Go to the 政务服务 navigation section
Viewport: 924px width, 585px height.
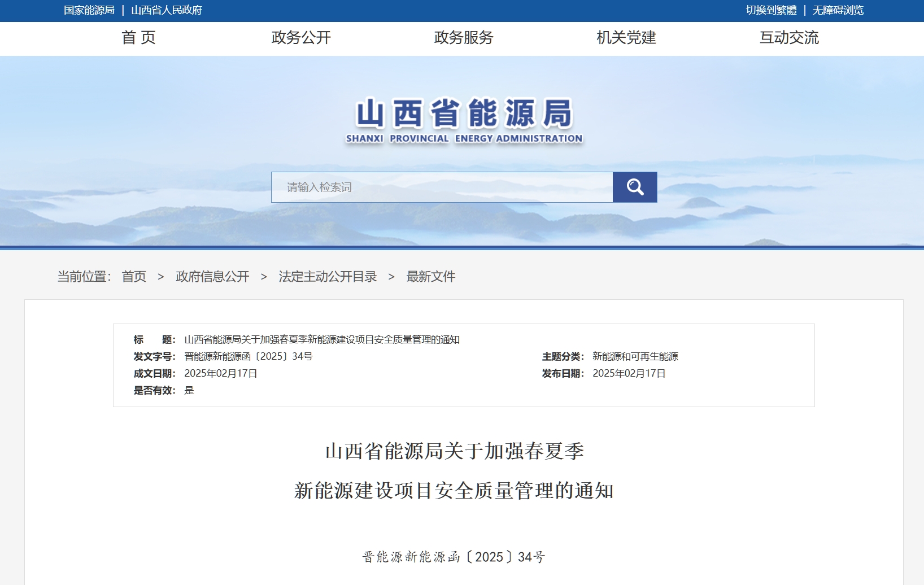click(x=464, y=38)
